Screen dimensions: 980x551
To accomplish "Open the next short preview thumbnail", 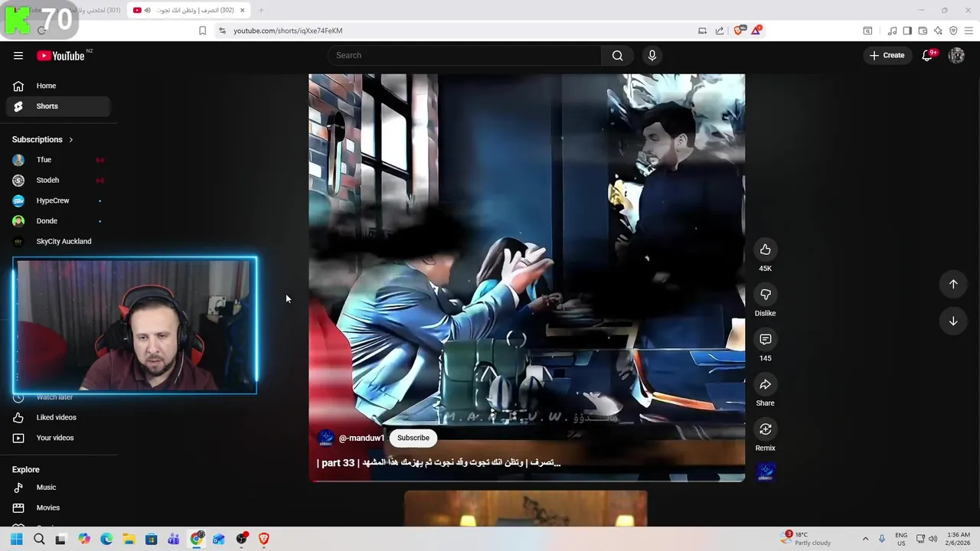I will click(x=526, y=509).
